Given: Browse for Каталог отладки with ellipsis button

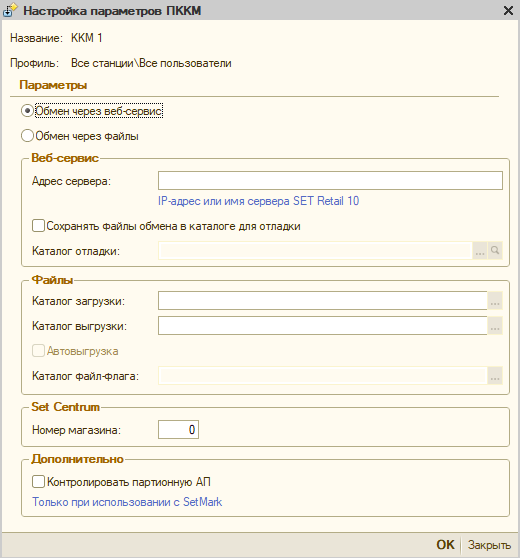Looking at the screenshot, I should [x=480, y=251].
